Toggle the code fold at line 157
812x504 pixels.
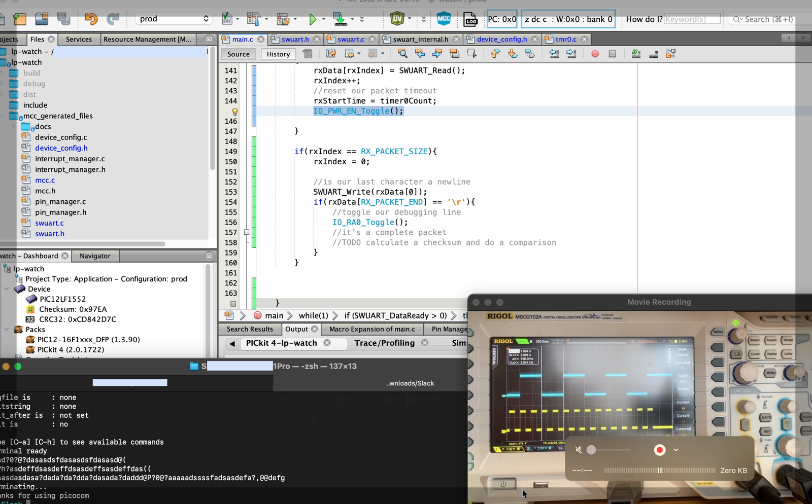click(247, 232)
